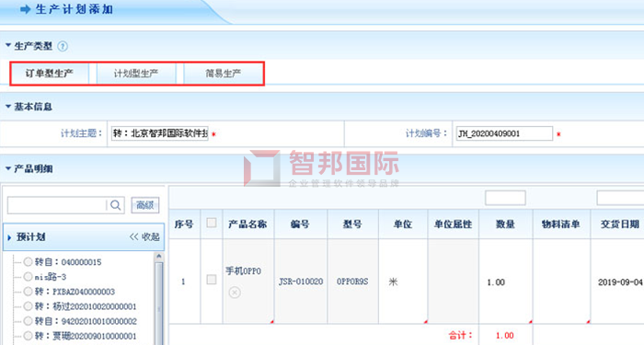The image size is (644, 345).
Task: Click 编号 column header
Action: (x=300, y=224)
